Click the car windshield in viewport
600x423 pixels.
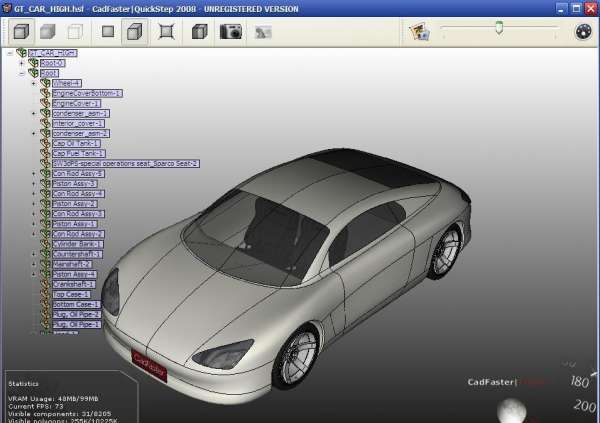click(256, 237)
